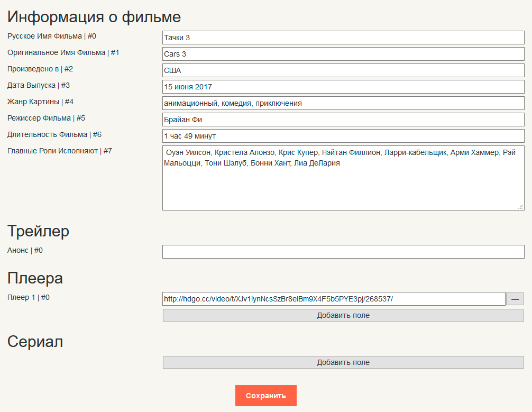Click inside the main cast textarea
Image resolution: width=532 pixels, height=412 pixels.
343,178
